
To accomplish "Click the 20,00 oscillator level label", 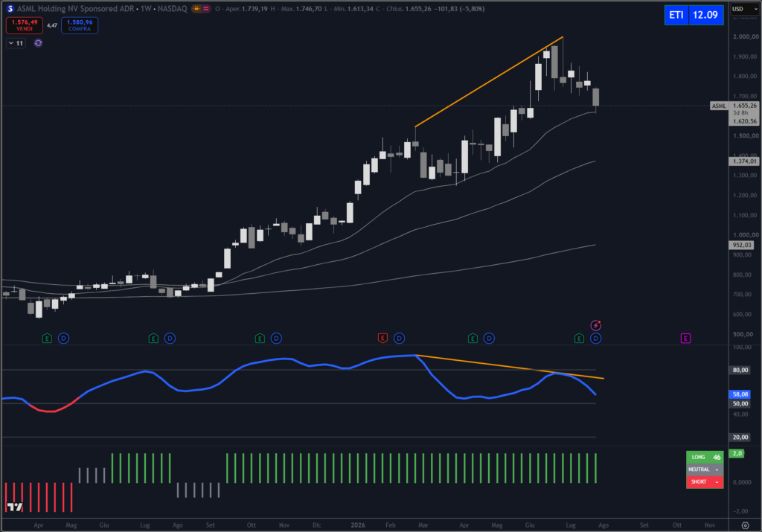I will click(x=740, y=438).
